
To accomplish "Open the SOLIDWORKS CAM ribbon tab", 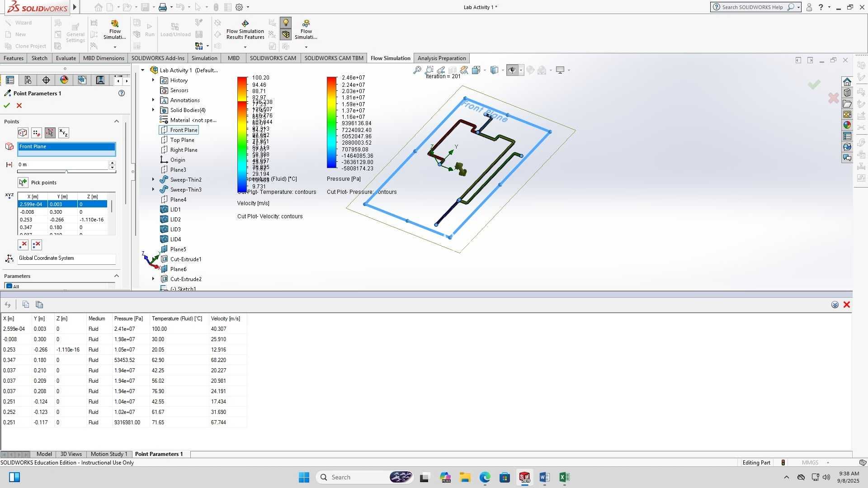I will tap(273, 58).
